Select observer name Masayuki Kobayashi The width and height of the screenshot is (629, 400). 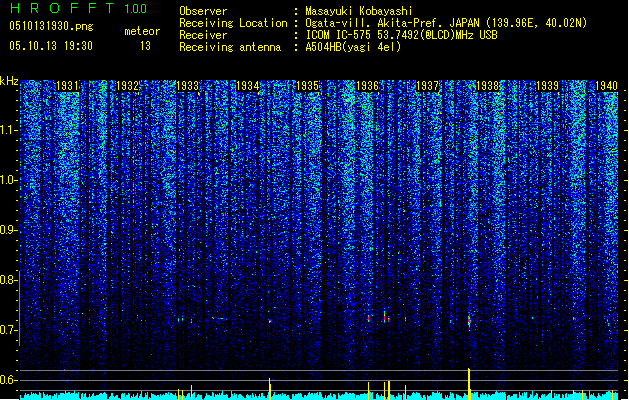click(x=359, y=11)
